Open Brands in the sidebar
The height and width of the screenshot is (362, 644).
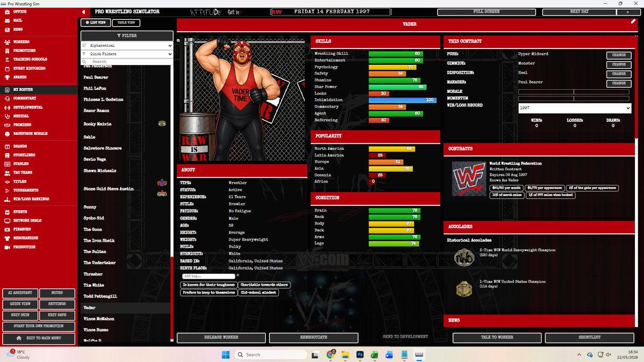20,146
